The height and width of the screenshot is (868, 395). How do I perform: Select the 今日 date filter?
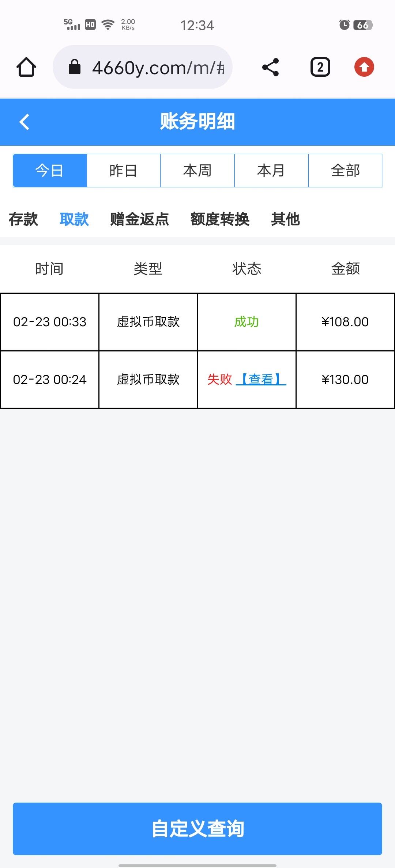[50, 171]
